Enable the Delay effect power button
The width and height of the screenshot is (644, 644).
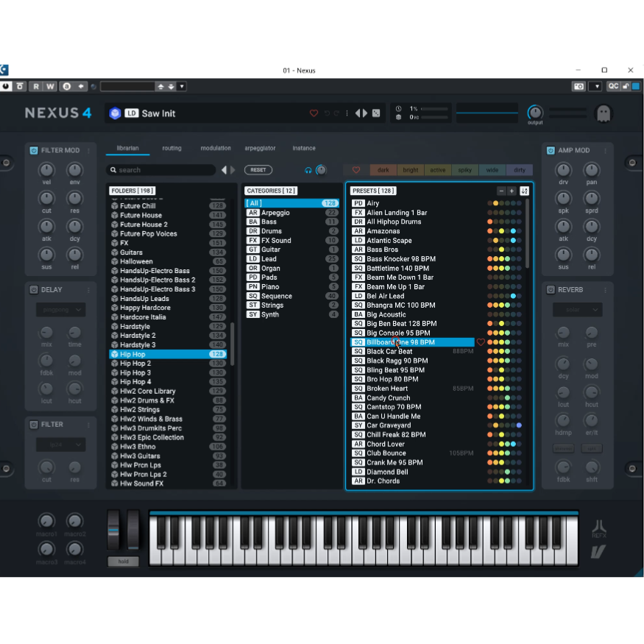pyautogui.click(x=34, y=290)
